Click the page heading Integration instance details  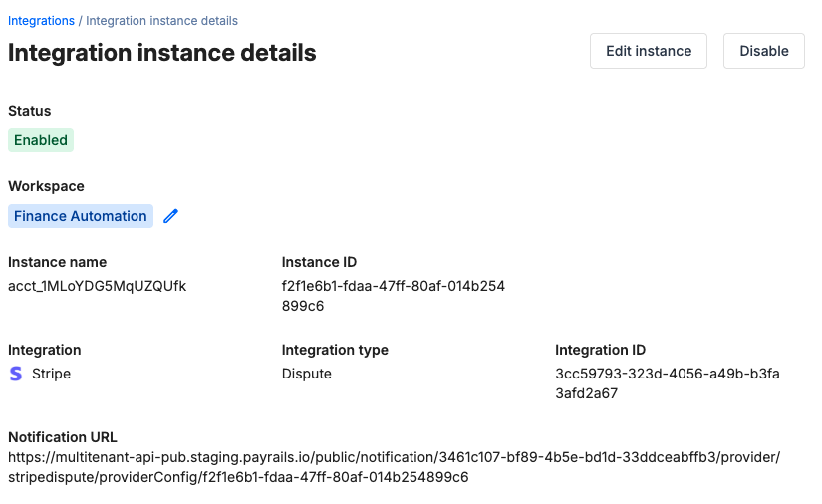162,53
